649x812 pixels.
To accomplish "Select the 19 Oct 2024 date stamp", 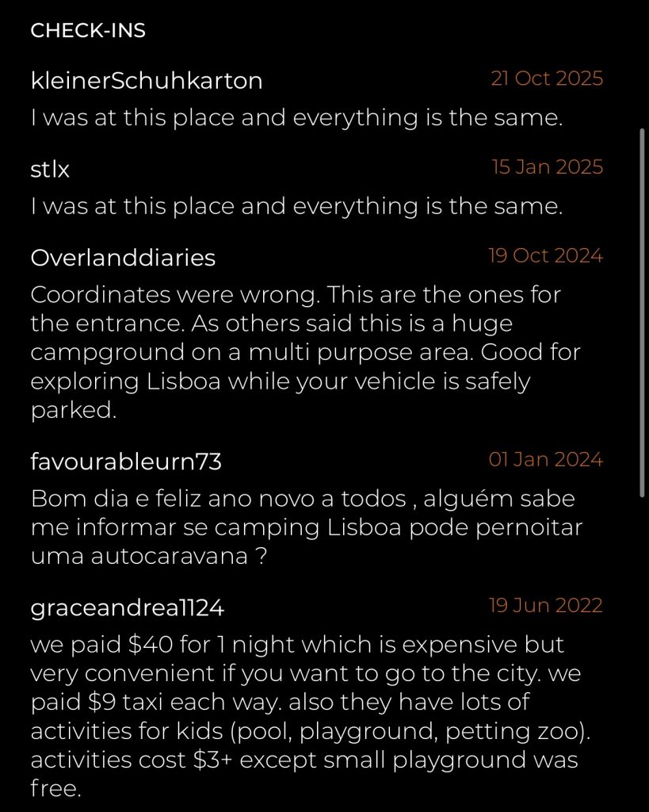I will coord(545,256).
